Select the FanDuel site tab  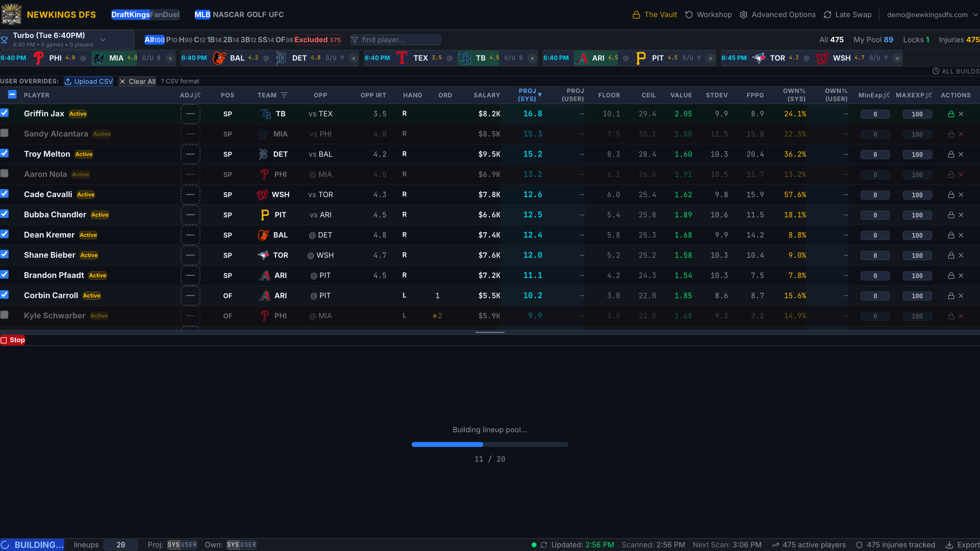coord(164,15)
